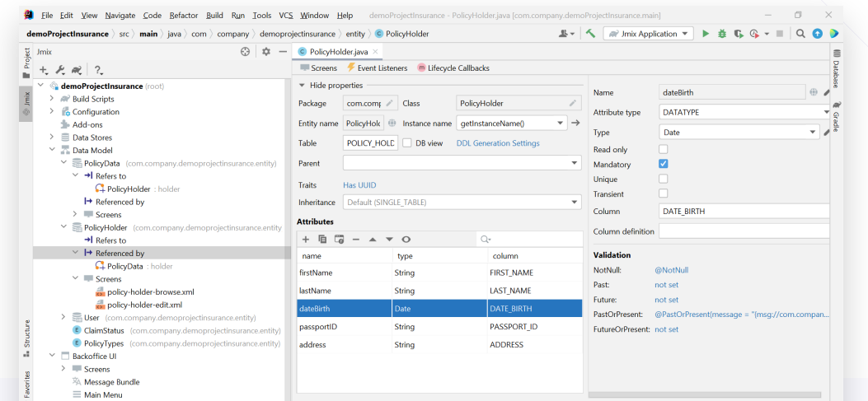Copy the selected attribute with the duplicate icon
Image resolution: width=868 pixels, height=401 pixels.
click(x=322, y=239)
